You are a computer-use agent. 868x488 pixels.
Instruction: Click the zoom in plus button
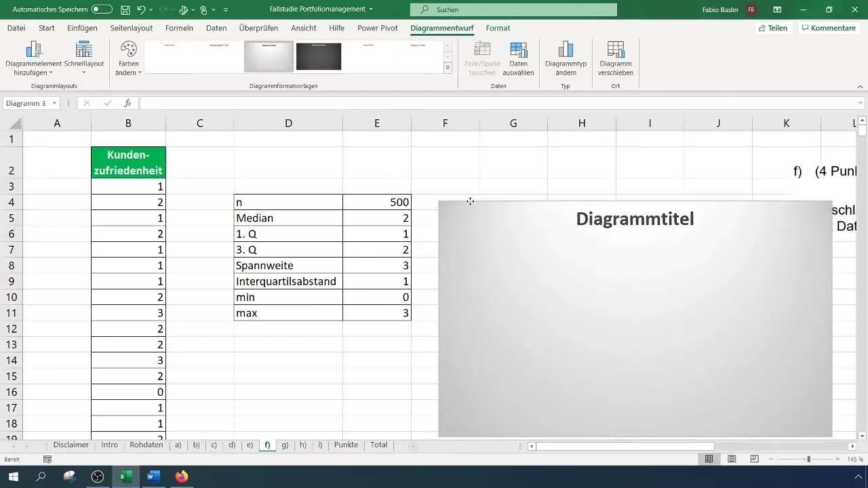[839, 459]
